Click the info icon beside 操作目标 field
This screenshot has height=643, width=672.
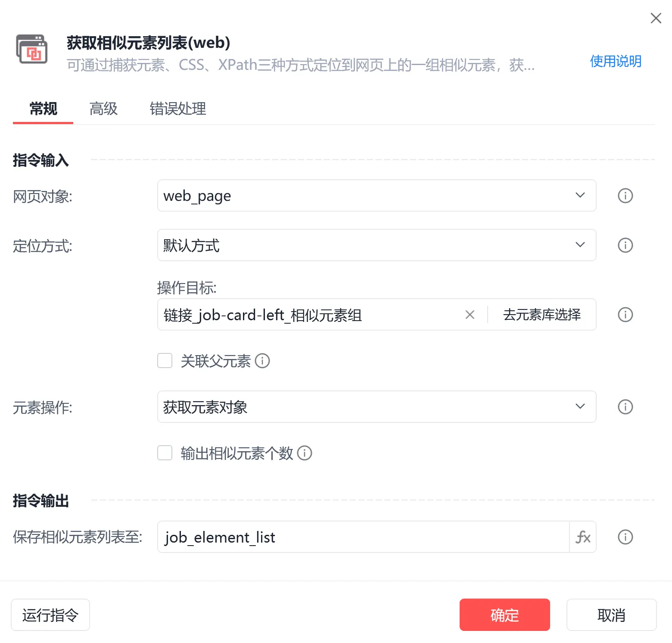[625, 315]
